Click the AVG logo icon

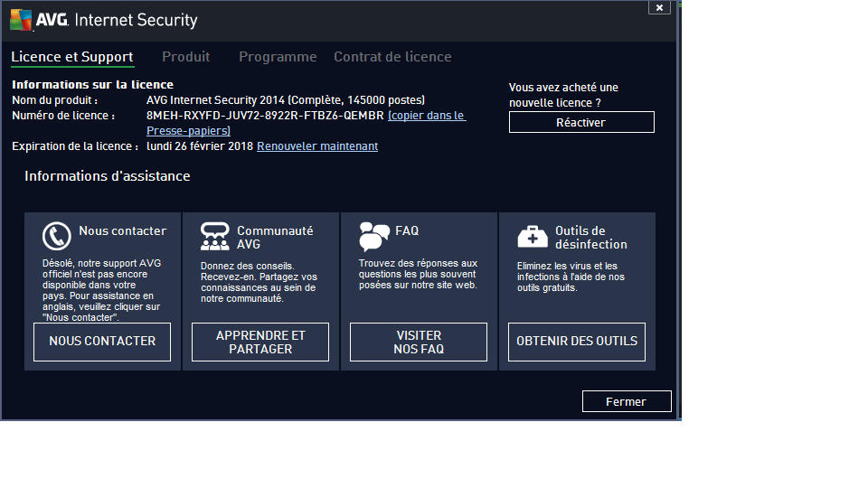[x=22, y=20]
